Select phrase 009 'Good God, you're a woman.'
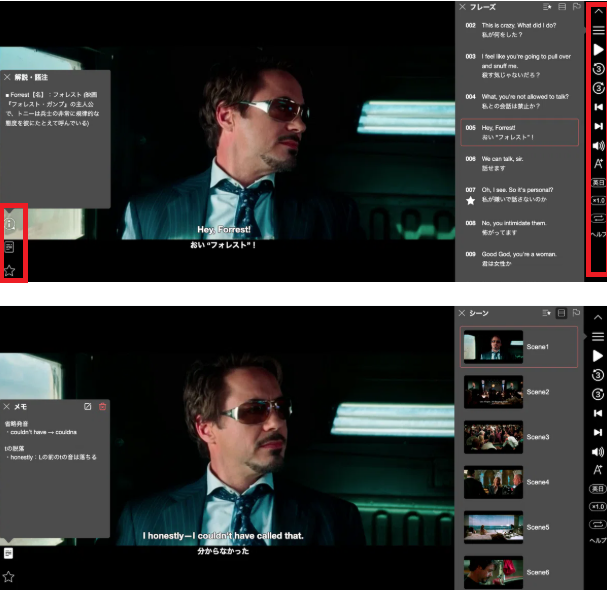 coord(519,259)
